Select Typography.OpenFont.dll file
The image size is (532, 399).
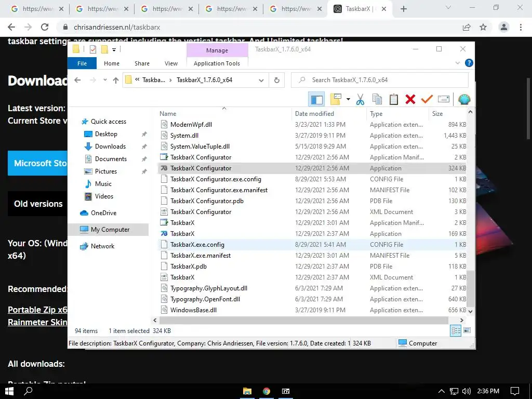[312, 299]
